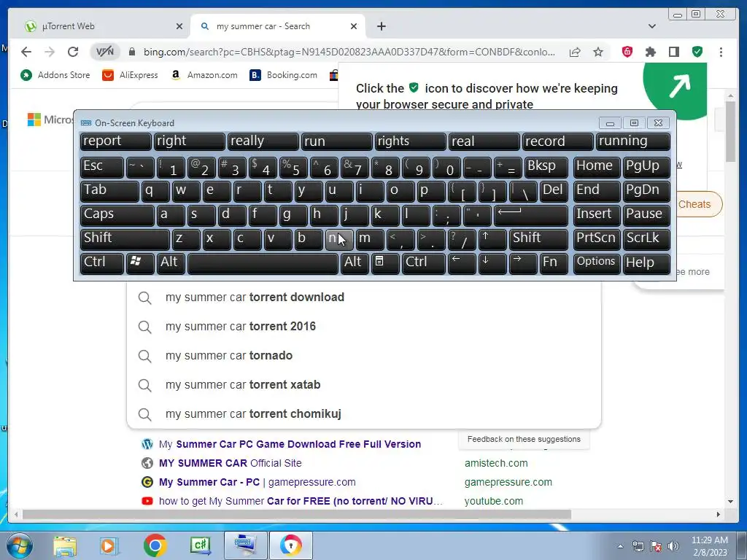
Task: Open the tab search chevron
Action: (x=652, y=26)
